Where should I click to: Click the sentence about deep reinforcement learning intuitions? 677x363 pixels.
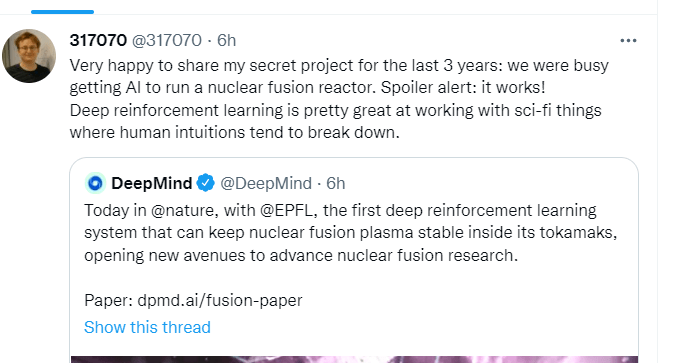pyautogui.click(x=335, y=121)
